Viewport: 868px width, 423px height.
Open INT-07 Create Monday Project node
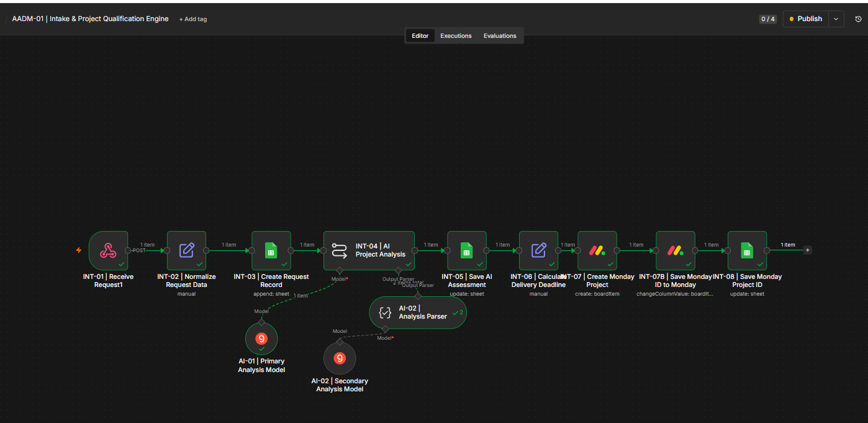coord(597,250)
